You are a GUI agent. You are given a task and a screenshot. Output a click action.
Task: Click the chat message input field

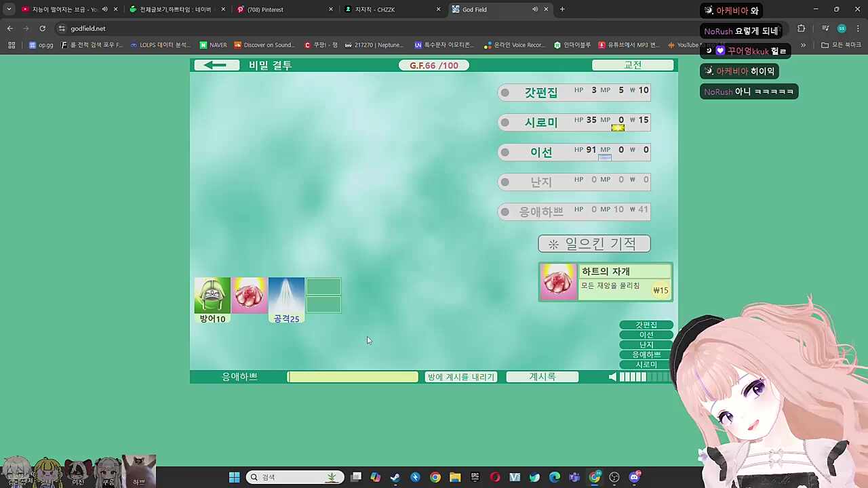pos(353,377)
